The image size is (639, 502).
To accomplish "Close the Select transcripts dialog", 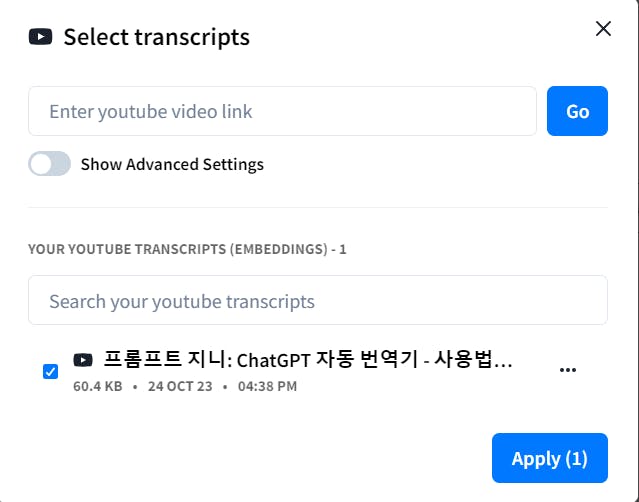I will (603, 29).
